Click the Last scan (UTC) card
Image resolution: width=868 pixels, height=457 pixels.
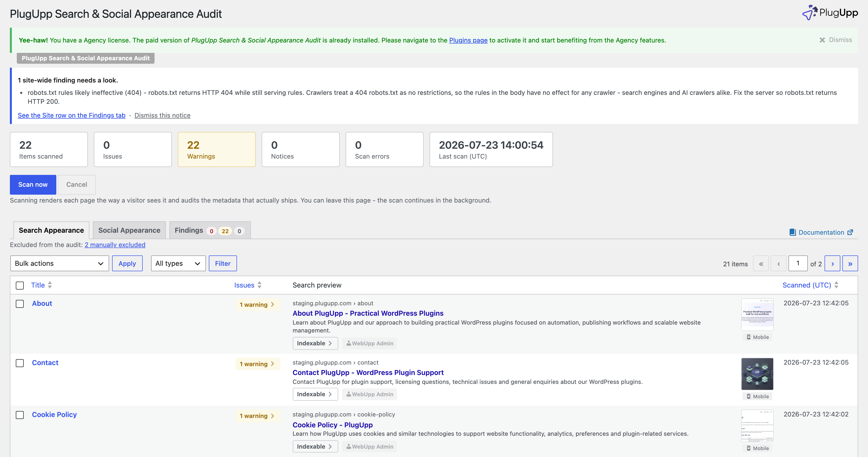(491, 149)
